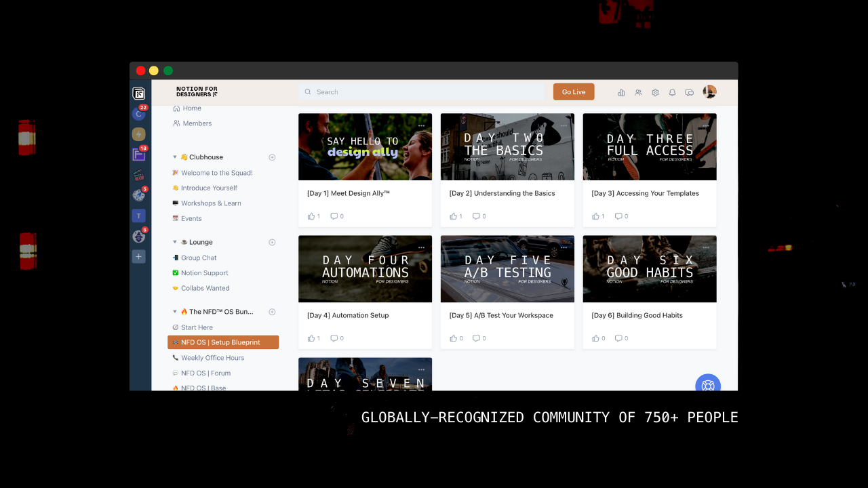This screenshot has width=868, height=488.
Task: Add a space to the Lounge group
Action: tap(272, 242)
